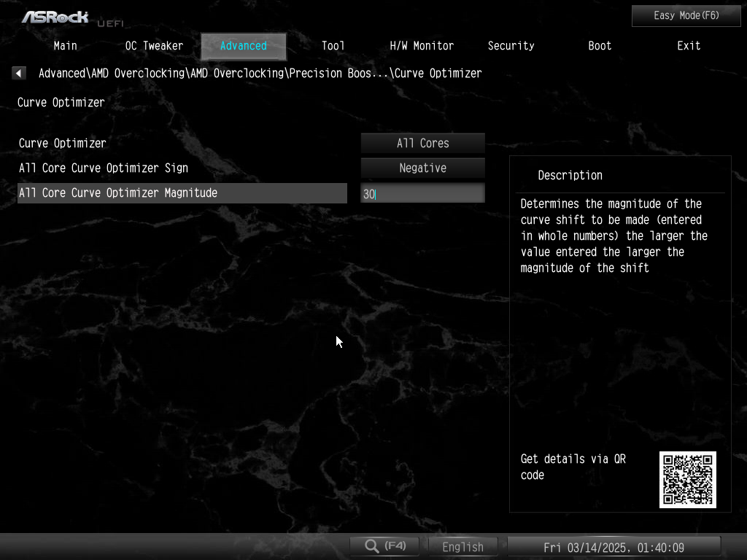Image resolution: width=747 pixels, height=560 pixels.
Task: Click the 'Get details via QR code' text
Action: [573, 467]
